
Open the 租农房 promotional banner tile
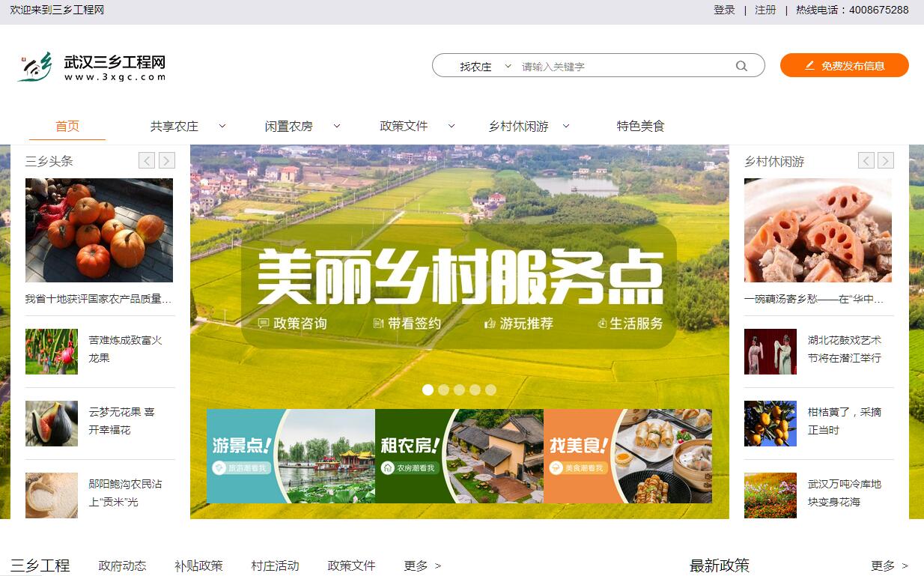[x=459, y=456]
